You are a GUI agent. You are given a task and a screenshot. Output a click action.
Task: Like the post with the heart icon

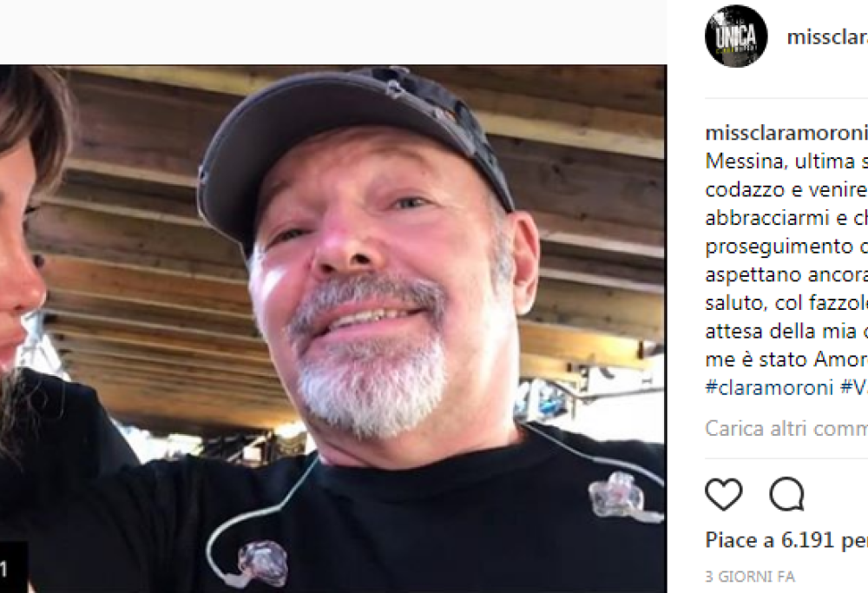click(x=723, y=494)
